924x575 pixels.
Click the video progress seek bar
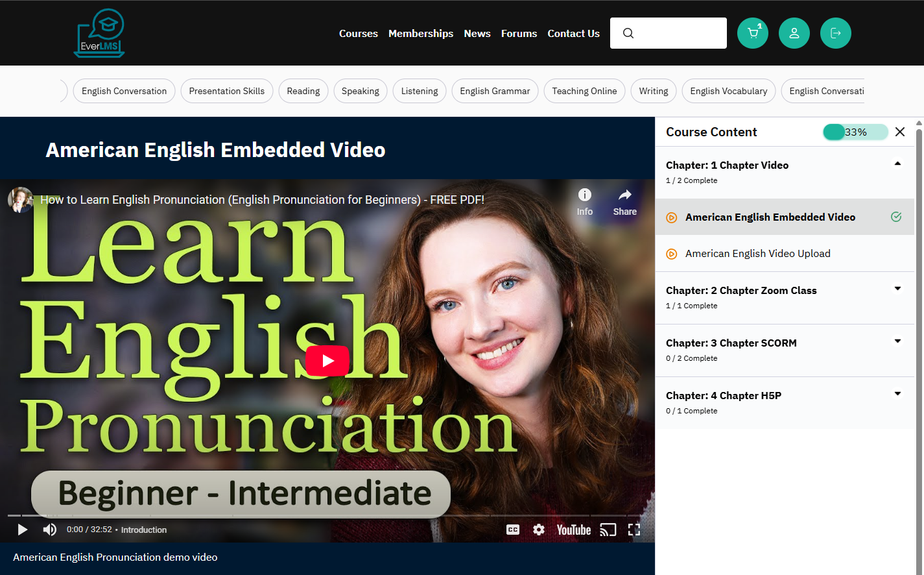[x=324, y=516]
